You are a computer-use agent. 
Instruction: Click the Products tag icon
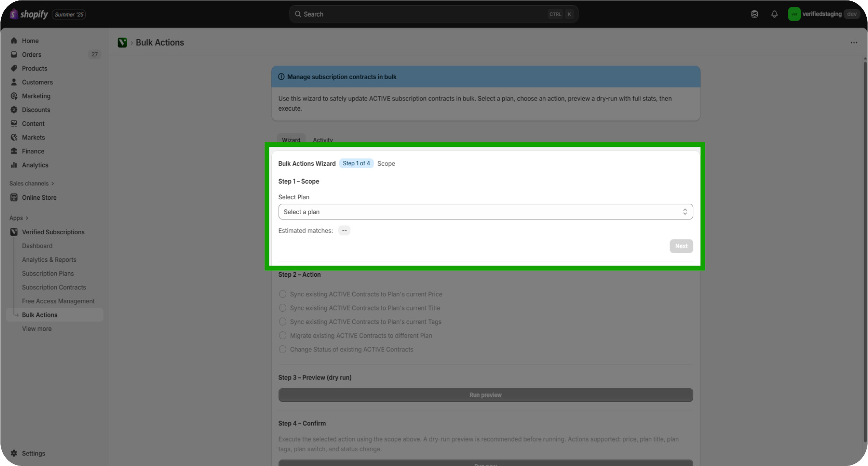14,68
